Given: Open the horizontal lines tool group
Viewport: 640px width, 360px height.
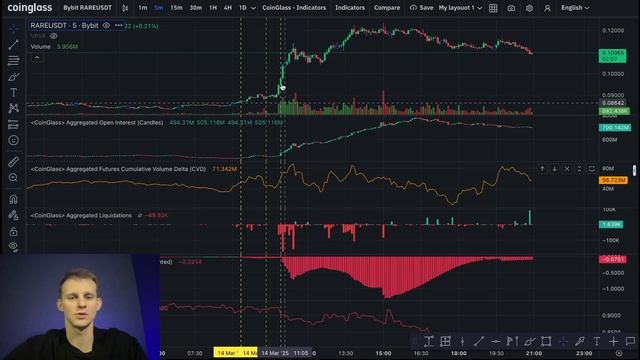Looking at the screenshot, I should coord(13,60).
